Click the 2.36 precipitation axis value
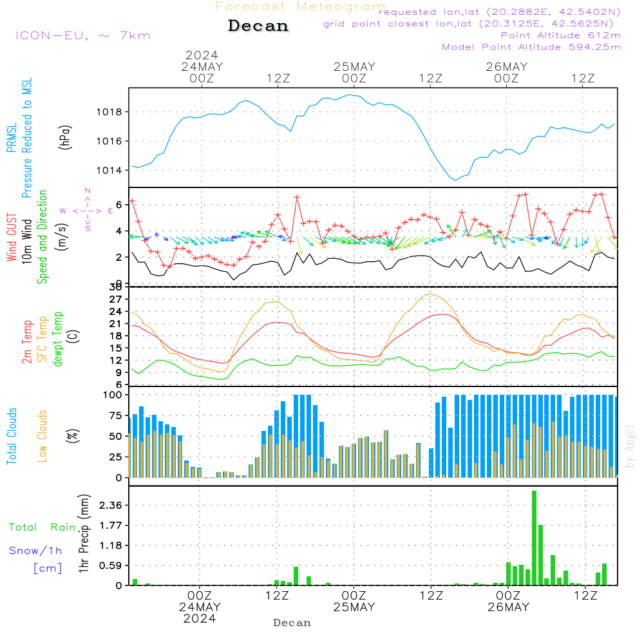This screenshot has height=644, width=644. pos(111,505)
